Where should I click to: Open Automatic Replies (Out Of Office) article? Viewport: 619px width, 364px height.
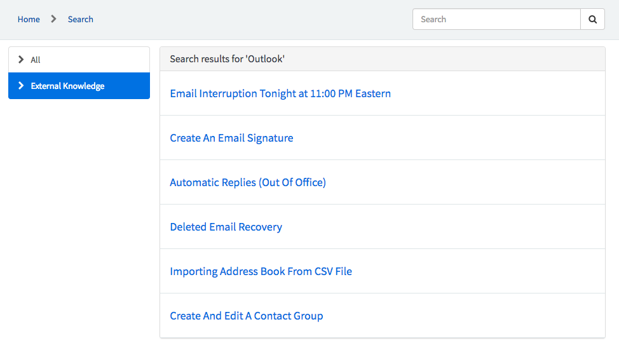[248, 182]
